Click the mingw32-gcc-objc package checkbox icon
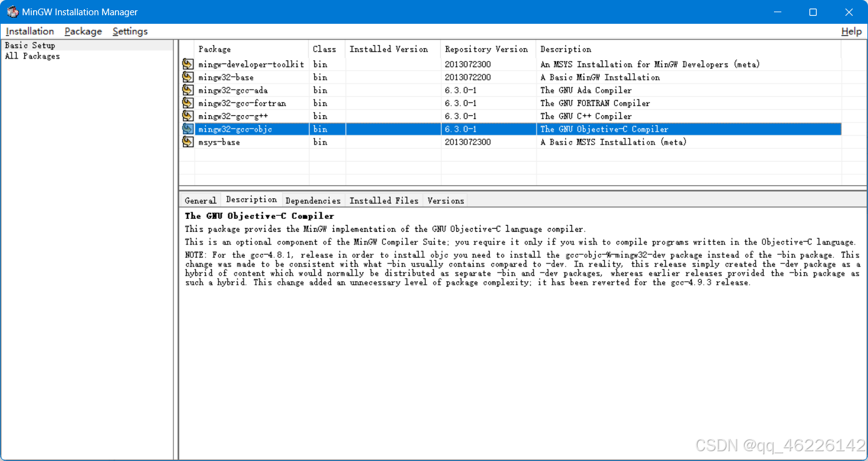Viewport: 868px width, 461px height. pos(187,129)
